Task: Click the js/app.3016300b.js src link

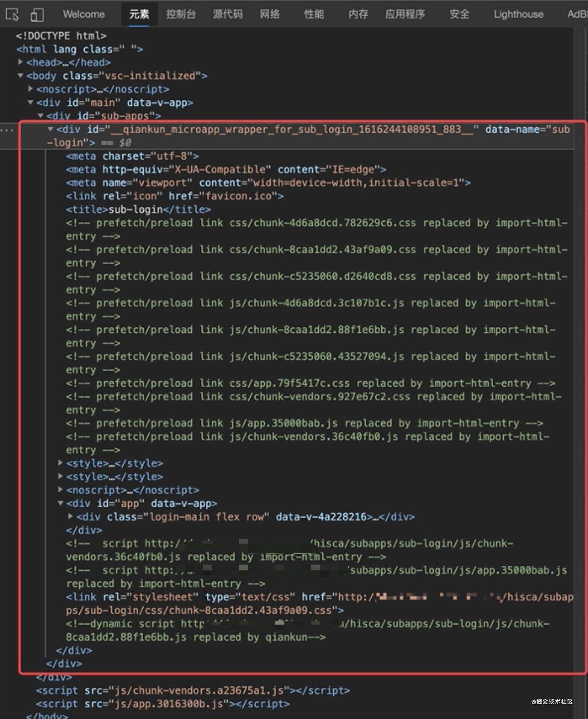Action: click(x=169, y=704)
